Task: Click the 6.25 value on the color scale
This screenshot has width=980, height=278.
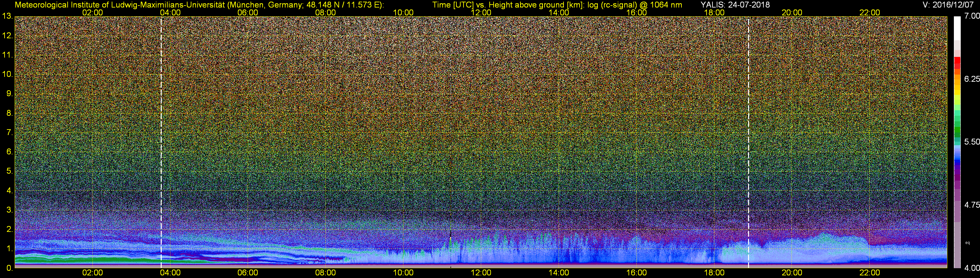Action: click(x=972, y=79)
